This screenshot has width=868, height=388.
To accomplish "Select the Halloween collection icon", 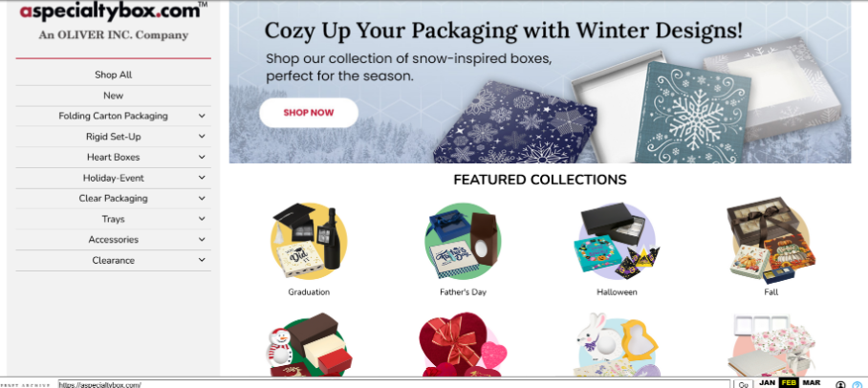I will tap(618, 242).
